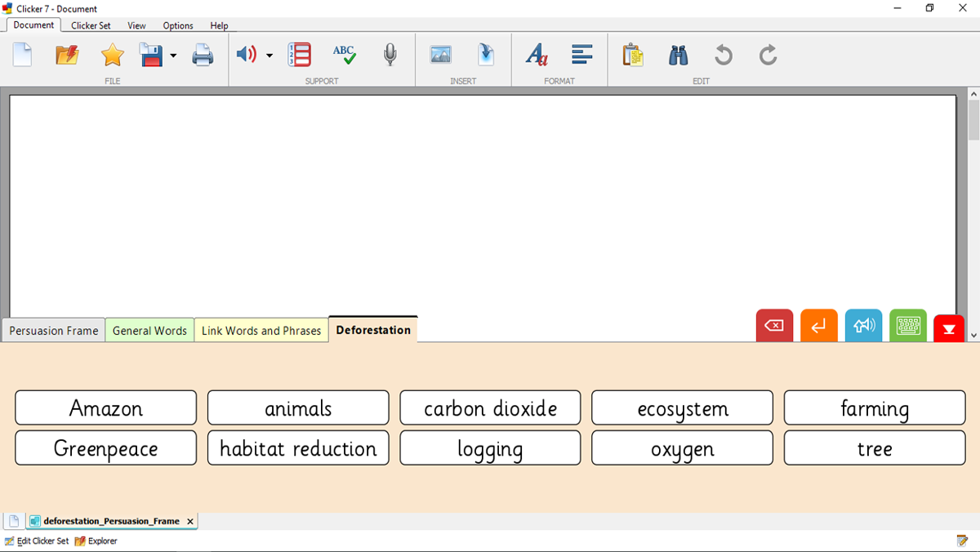Insert a picture into document

pyautogui.click(x=440, y=56)
